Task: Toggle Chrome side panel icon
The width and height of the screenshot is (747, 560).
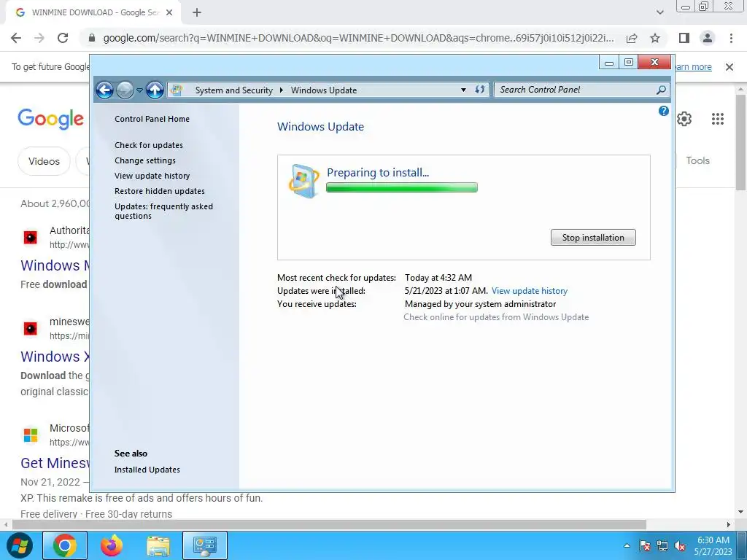Action: 684,38
